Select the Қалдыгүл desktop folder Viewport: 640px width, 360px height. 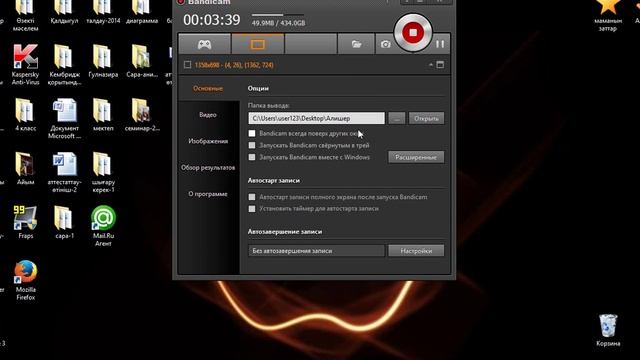click(x=64, y=12)
